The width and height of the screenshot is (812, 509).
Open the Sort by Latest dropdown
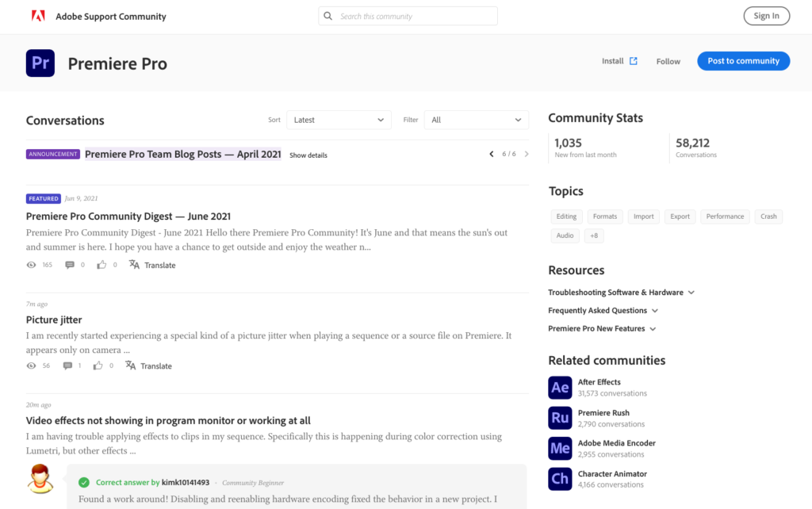tap(339, 120)
